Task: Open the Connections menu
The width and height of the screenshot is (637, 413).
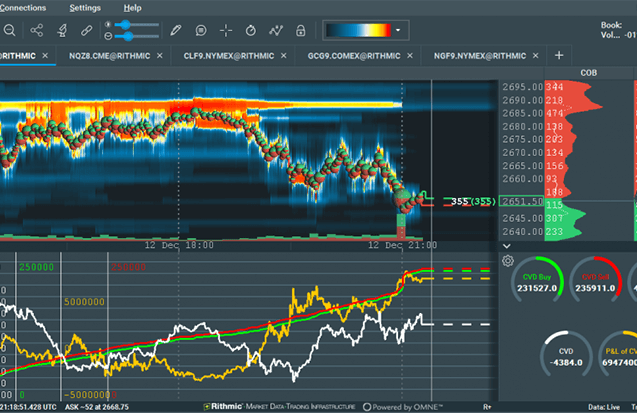Action: pos(23,8)
